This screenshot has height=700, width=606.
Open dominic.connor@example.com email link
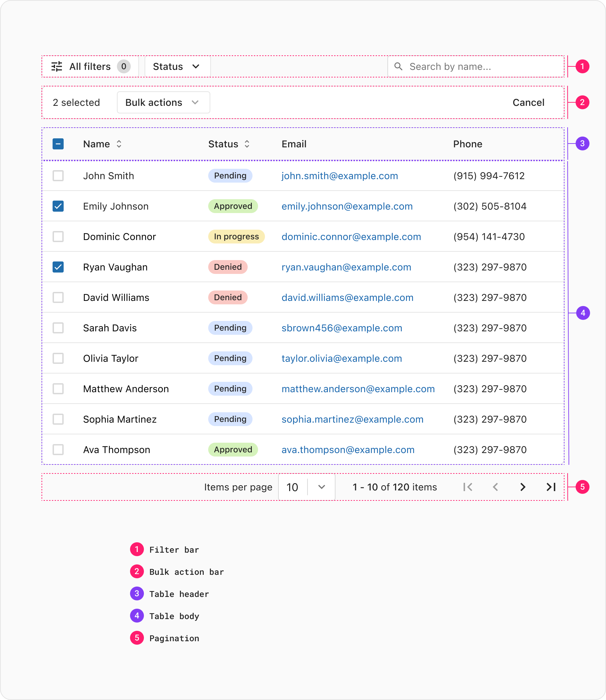[x=351, y=237]
